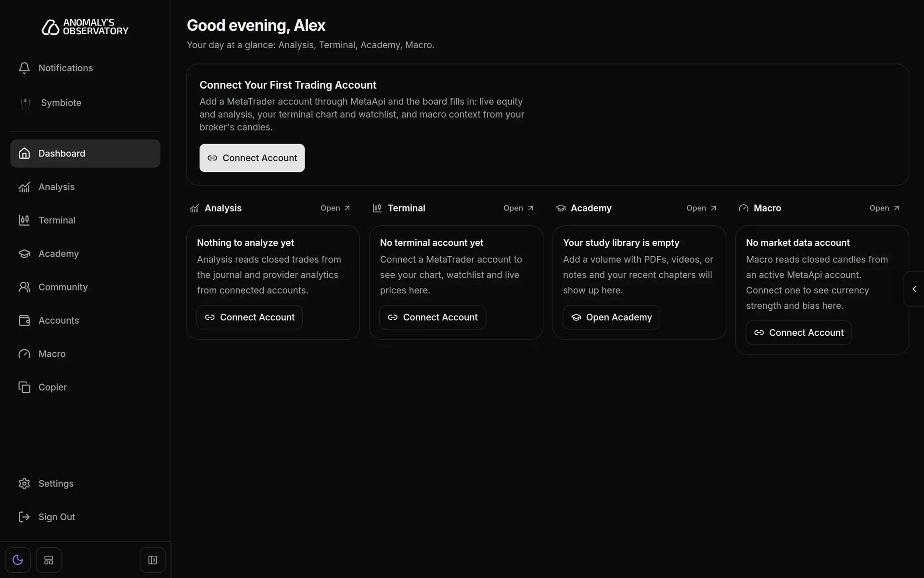Click Connect Account in the top banner
Viewport: 924px width, 578px height.
point(252,158)
